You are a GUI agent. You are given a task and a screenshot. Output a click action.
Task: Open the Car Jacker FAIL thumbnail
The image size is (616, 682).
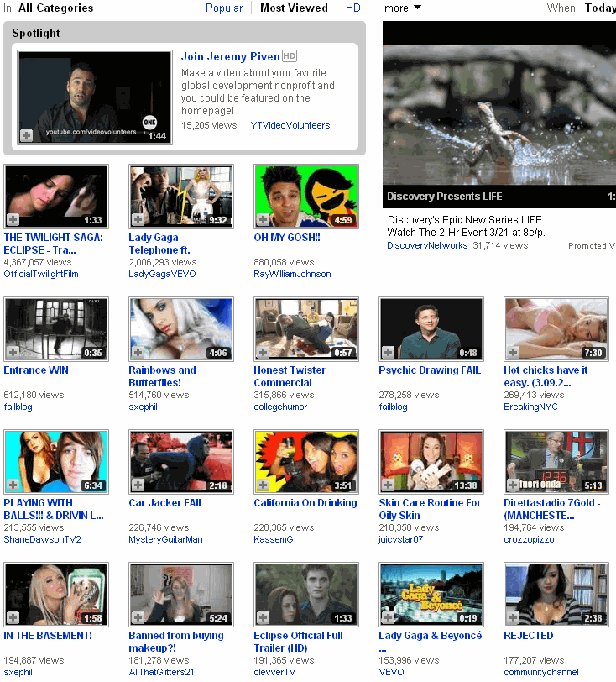(x=181, y=462)
